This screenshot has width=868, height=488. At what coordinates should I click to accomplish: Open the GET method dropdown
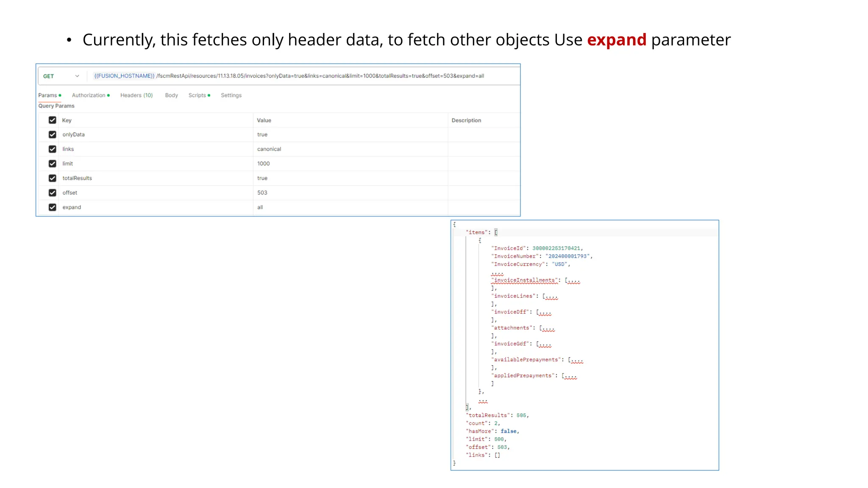[x=61, y=76]
